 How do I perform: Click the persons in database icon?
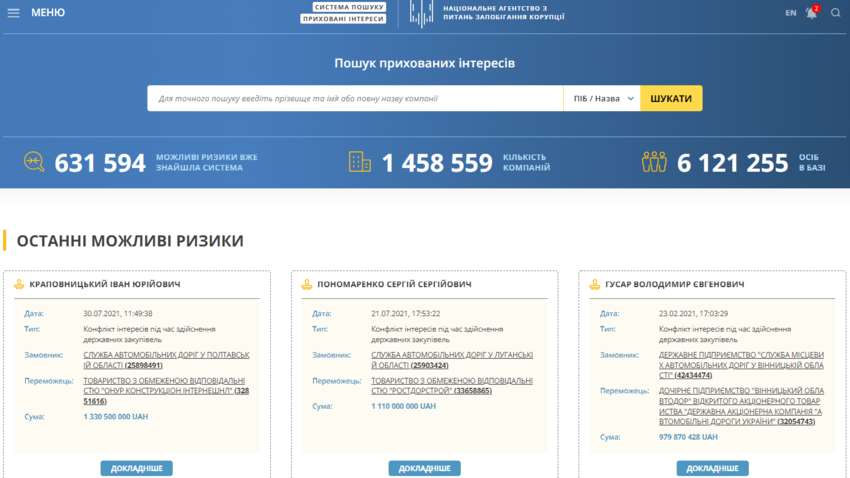coord(654,162)
